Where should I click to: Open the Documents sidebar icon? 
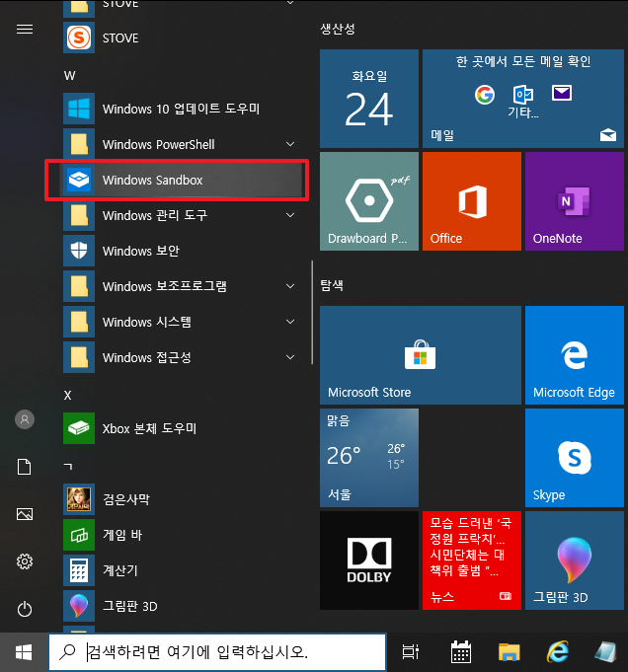[25, 467]
